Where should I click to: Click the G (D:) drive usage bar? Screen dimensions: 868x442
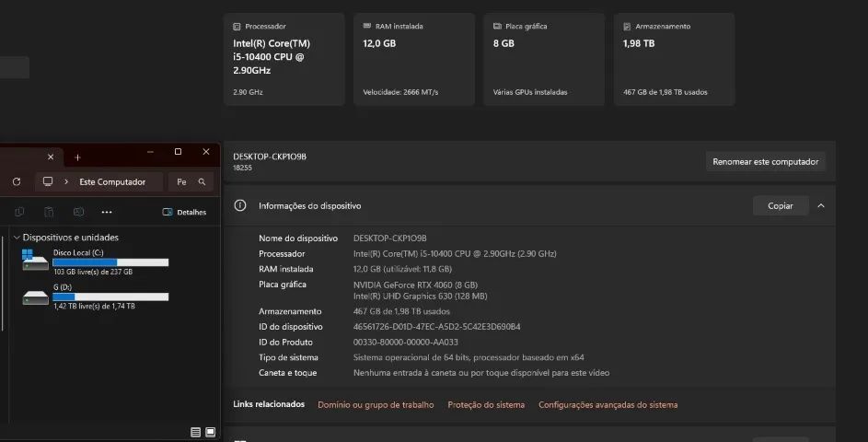[110, 297]
